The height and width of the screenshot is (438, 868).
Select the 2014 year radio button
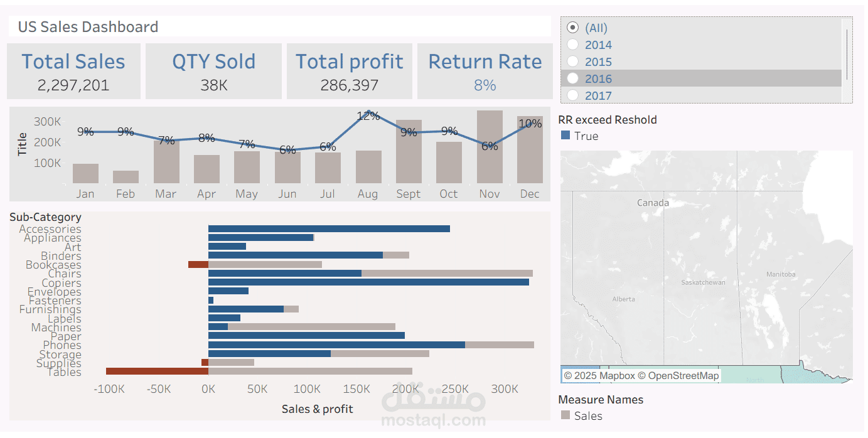572,45
